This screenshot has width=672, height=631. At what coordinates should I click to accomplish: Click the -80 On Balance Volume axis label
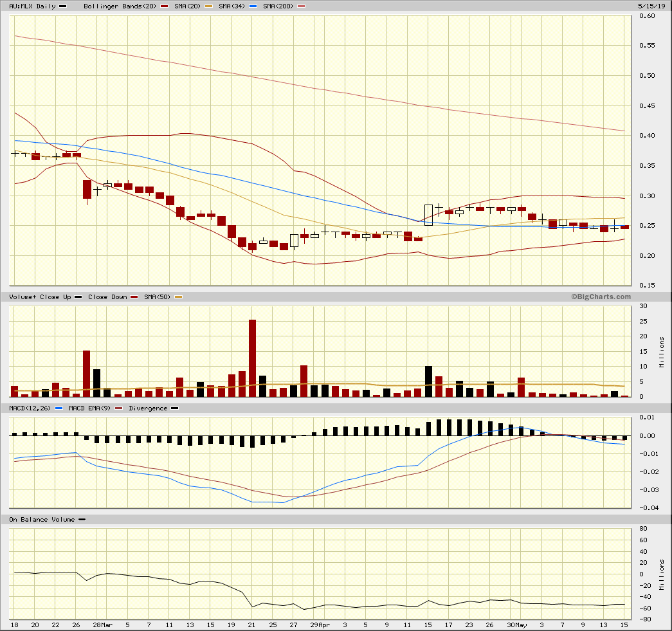645,619
